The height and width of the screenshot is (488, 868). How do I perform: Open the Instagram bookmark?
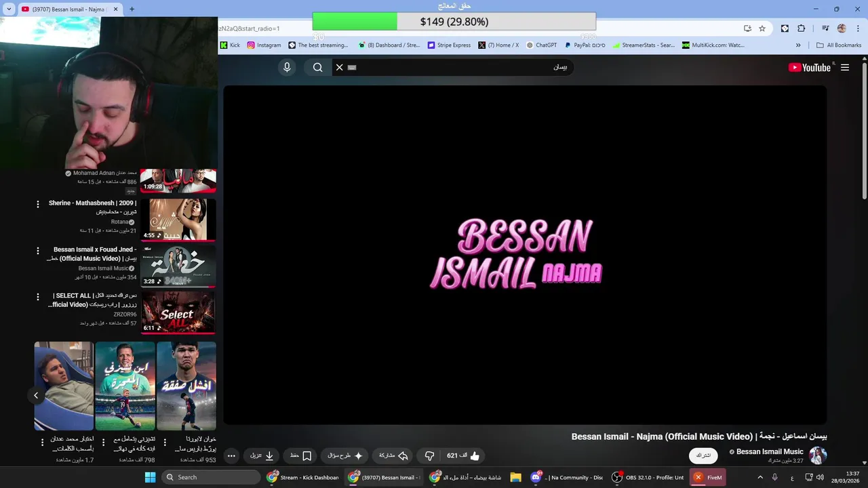click(264, 45)
